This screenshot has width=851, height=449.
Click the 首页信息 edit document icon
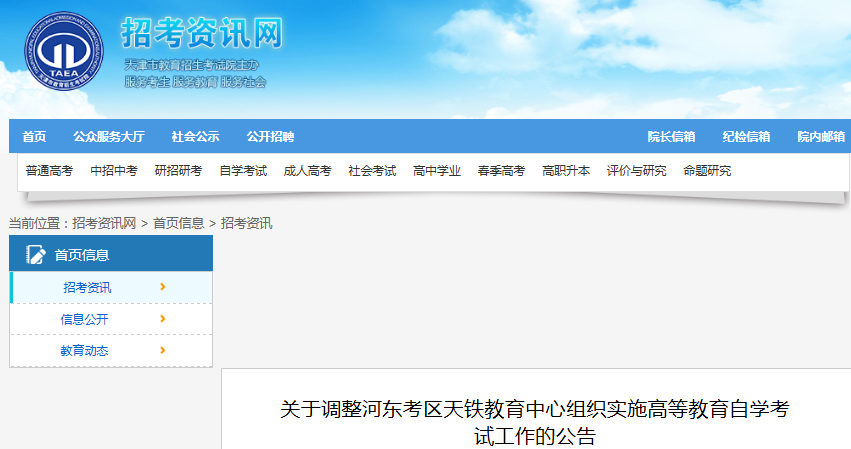[x=36, y=254]
